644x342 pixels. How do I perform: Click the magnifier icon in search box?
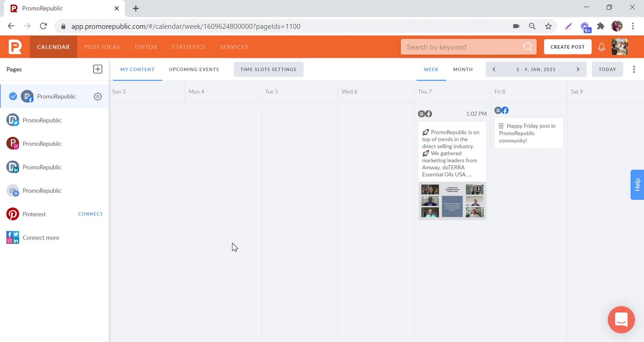click(x=528, y=47)
